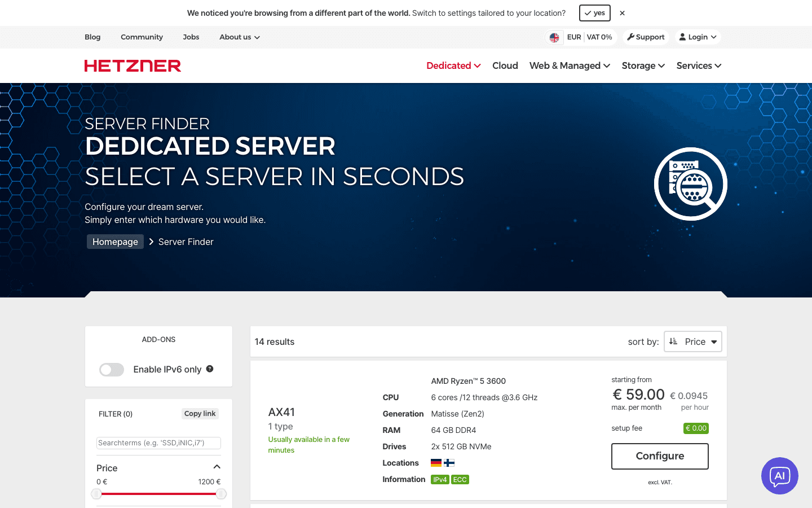
Task: Click the '€ 59.00' price text
Action: click(639, 395)
